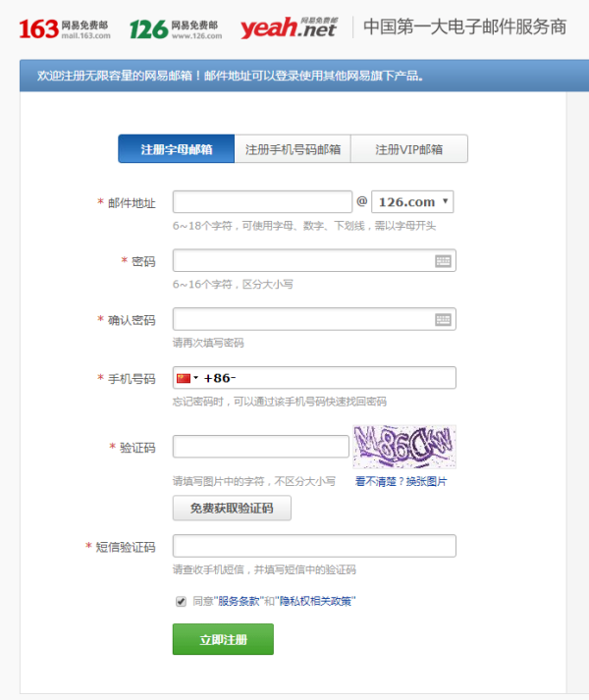Expand the 126.com domain dropdown
This screenshot has width=589, height=700.
point(412,202)
